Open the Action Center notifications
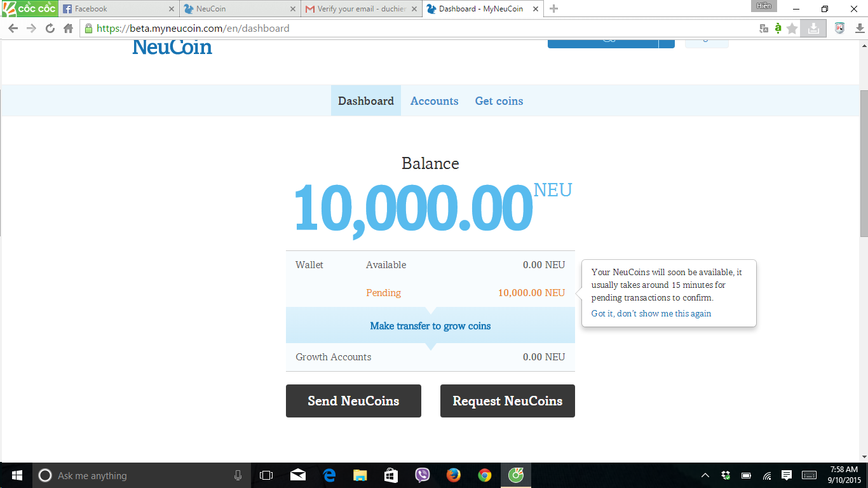Viewport: 868px width, 488px height. click(787, 475)
